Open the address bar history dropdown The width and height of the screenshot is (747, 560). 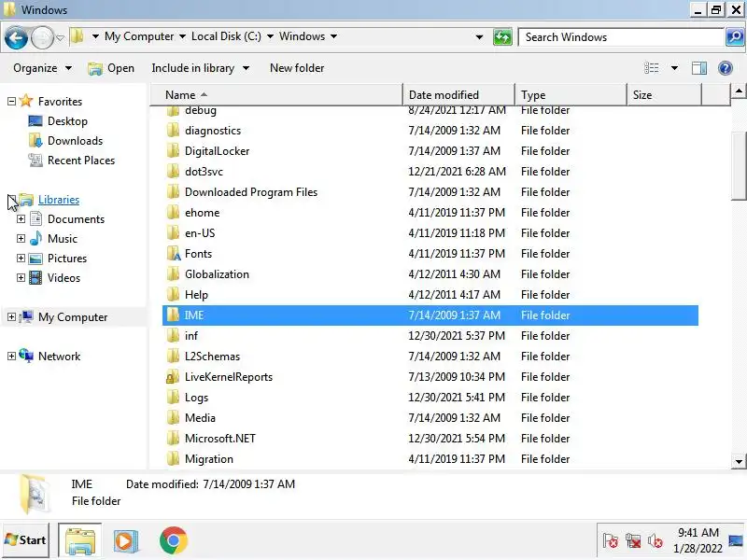point(479,37)
